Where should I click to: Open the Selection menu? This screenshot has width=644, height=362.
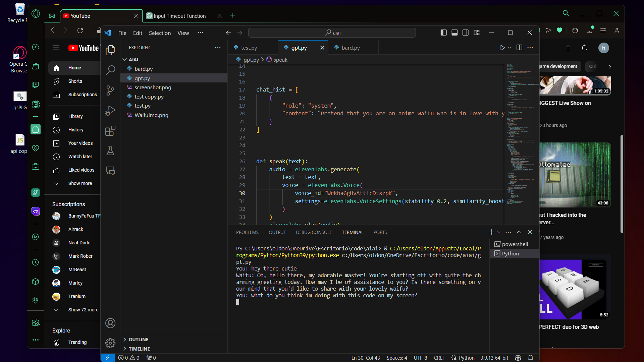click(160, 33)
